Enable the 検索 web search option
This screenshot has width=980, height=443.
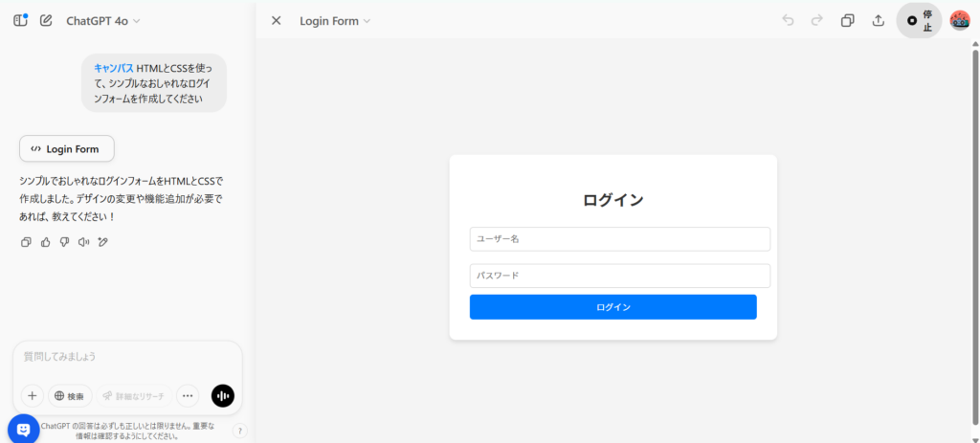70,395
